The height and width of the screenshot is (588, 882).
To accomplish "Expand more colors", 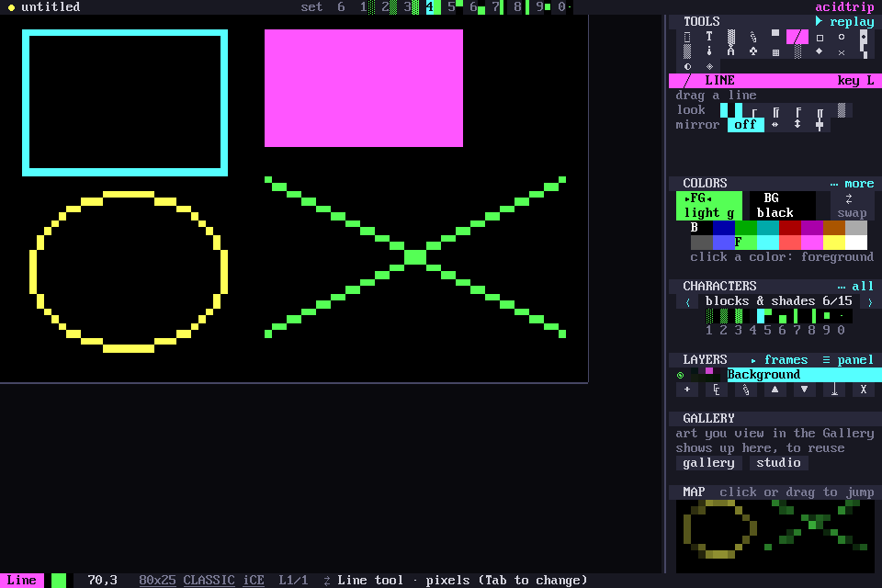I will pyautogui.click(x=853, y=184).
